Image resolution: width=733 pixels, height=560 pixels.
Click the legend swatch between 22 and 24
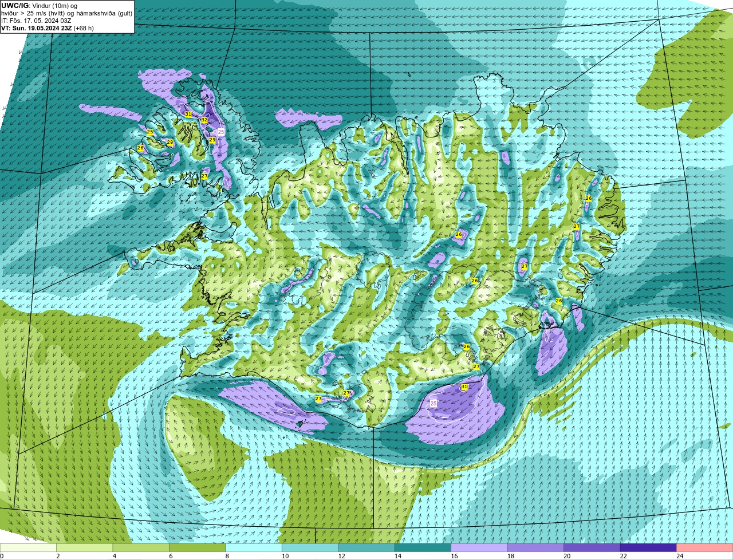pyautogui.click(x=648, y=548)
